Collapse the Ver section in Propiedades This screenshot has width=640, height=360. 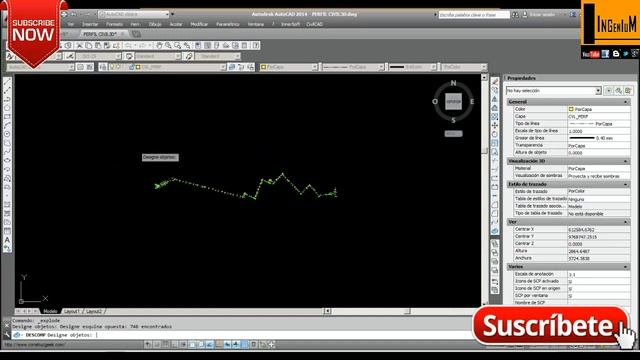pyautogui.click(x=625, y=222)
